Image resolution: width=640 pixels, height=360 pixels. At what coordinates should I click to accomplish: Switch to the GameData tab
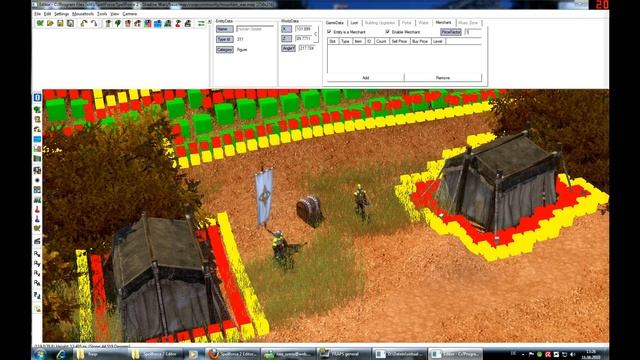pos(335,23)
